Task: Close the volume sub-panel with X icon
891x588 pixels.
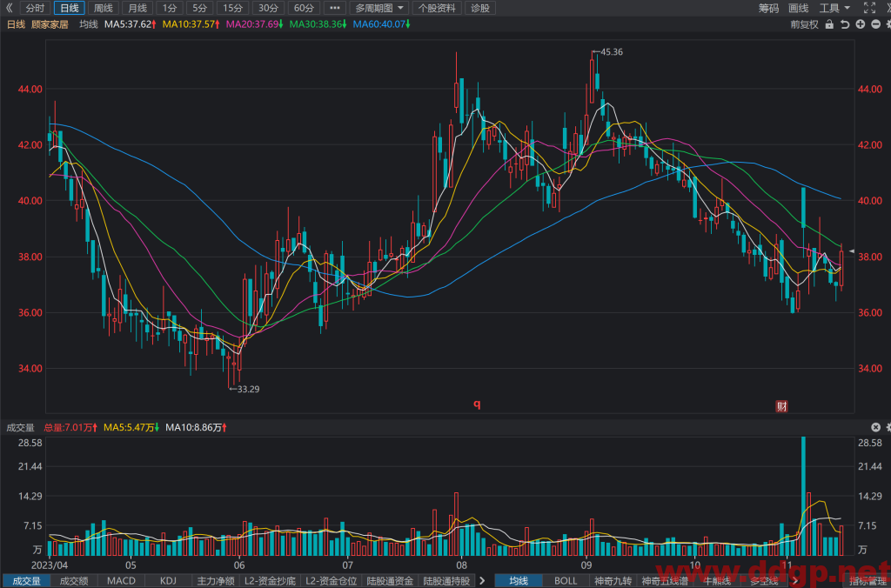Action: tap(875, 427)
